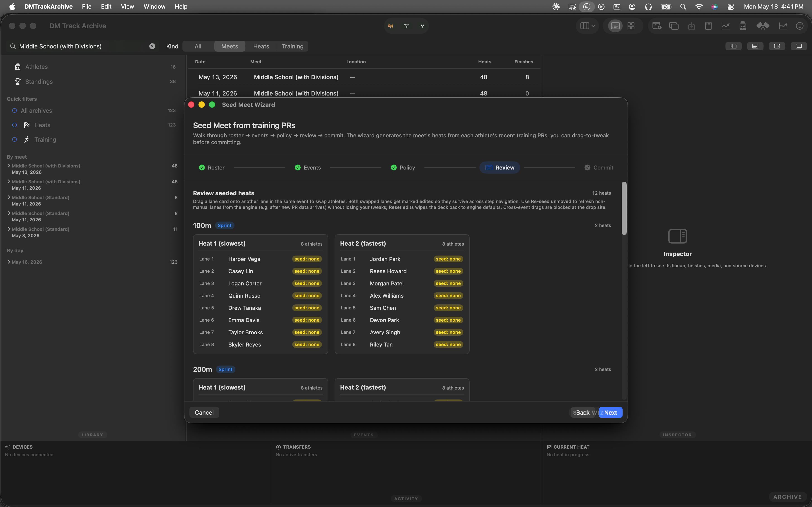Click the wizard's vertical scrollbar thumb

pos(624,208)
